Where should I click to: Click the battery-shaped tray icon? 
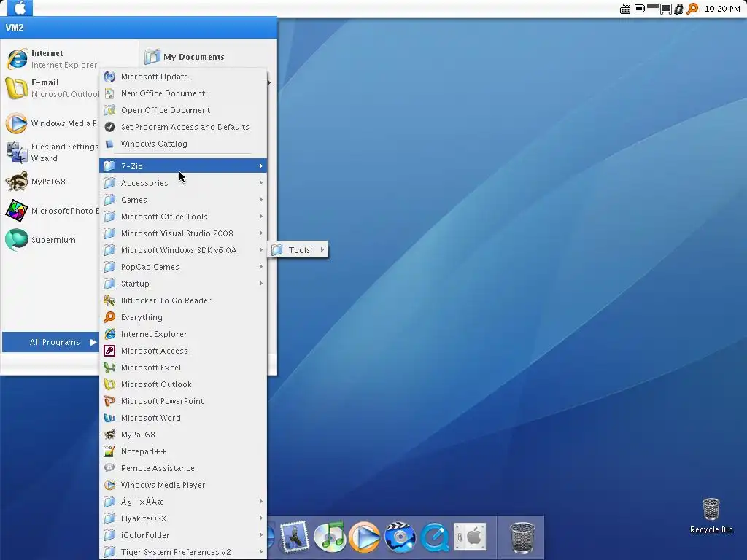point(640,9)
